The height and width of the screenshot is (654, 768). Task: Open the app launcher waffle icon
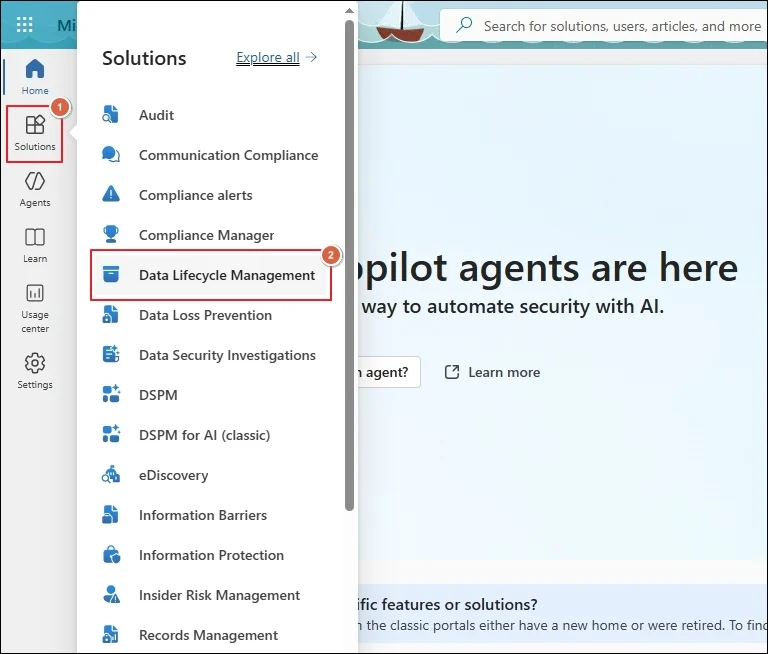point(24,24)
